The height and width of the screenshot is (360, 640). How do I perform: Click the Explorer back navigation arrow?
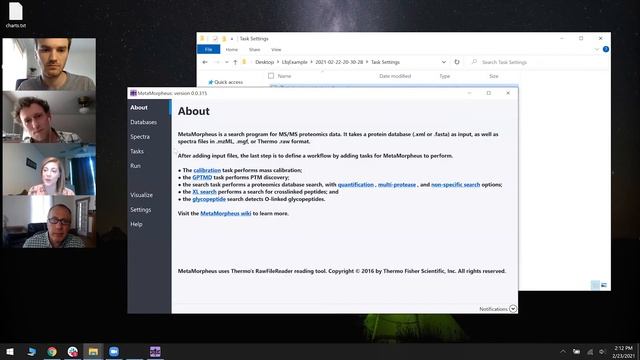click(205, 62)
